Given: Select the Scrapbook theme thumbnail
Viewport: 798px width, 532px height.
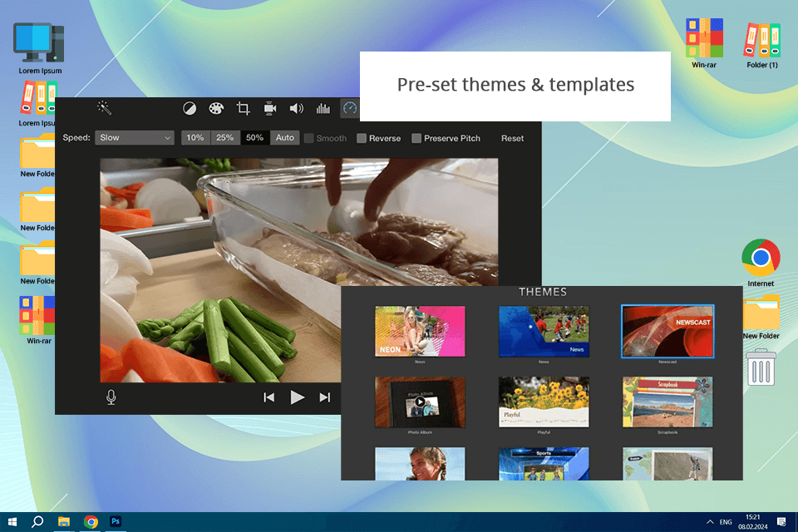Looking at the screenshot, I should coord(667,401).
